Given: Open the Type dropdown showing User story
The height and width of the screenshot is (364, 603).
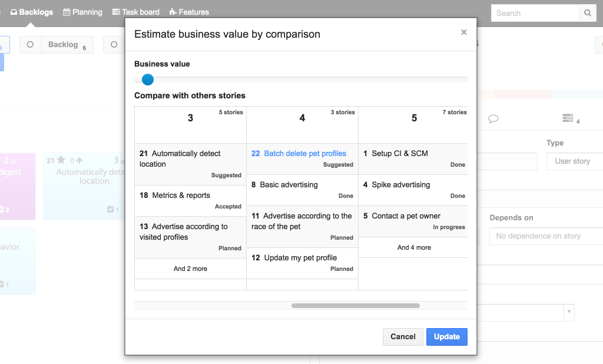Looking at the screenshot, I should point(574,161).
